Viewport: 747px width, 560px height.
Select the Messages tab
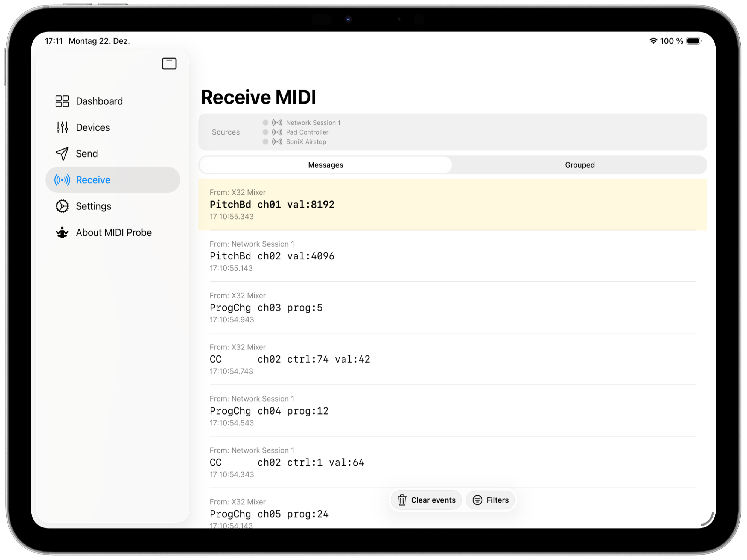pos(325,165)
